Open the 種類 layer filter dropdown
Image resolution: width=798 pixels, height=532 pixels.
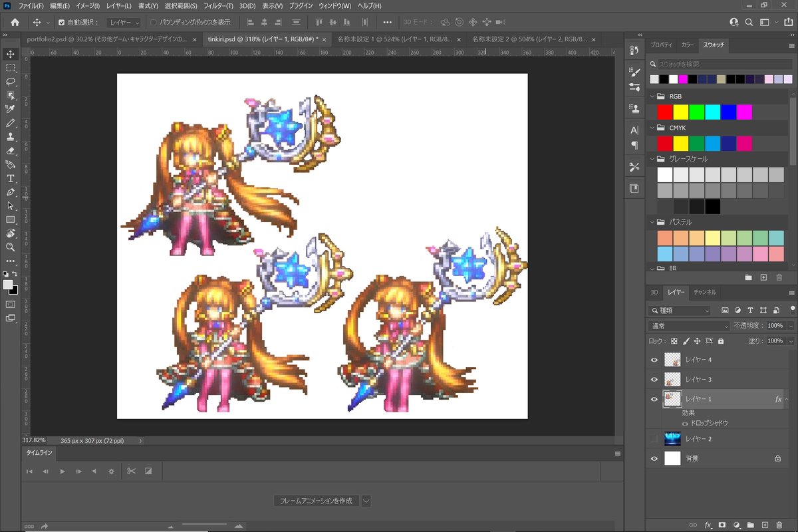point(680,311)
